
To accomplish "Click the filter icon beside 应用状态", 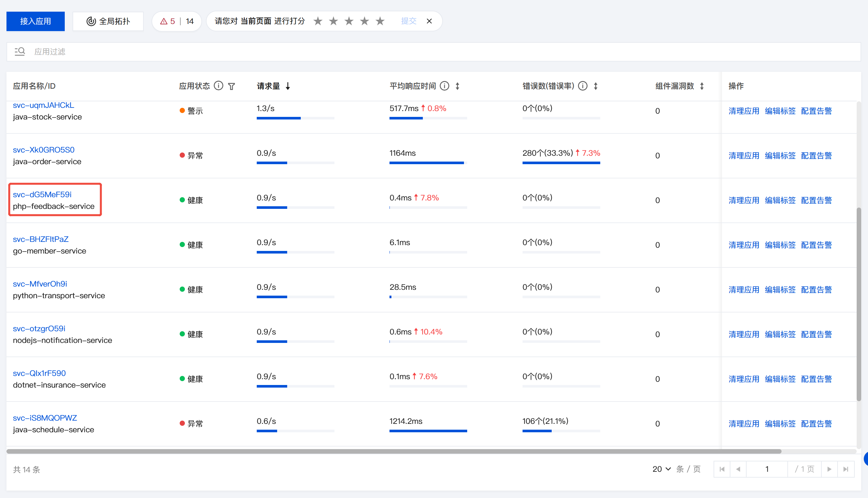I will click(231, 86).
